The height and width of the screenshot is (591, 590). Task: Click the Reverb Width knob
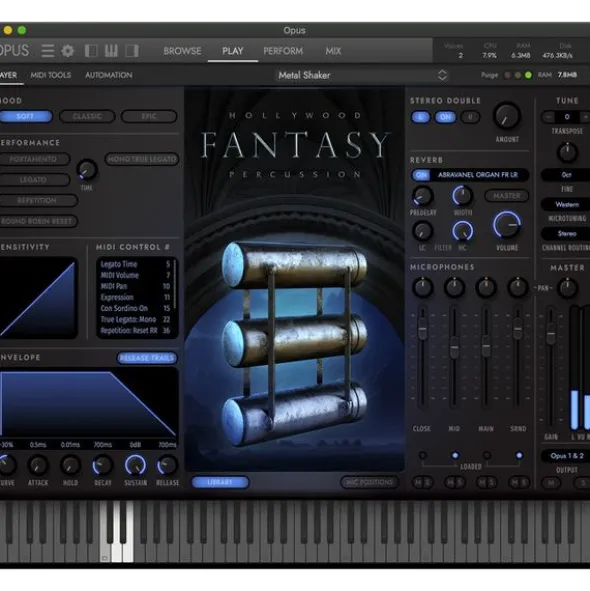462,196
